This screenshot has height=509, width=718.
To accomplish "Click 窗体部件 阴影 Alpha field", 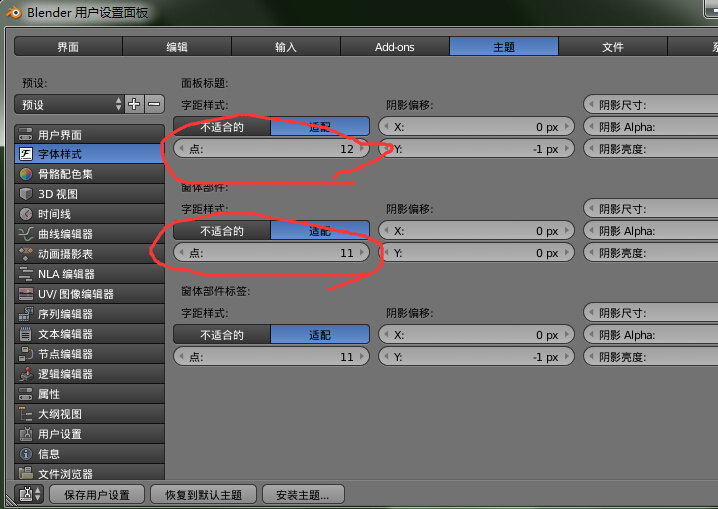I will tap(651, 231).
